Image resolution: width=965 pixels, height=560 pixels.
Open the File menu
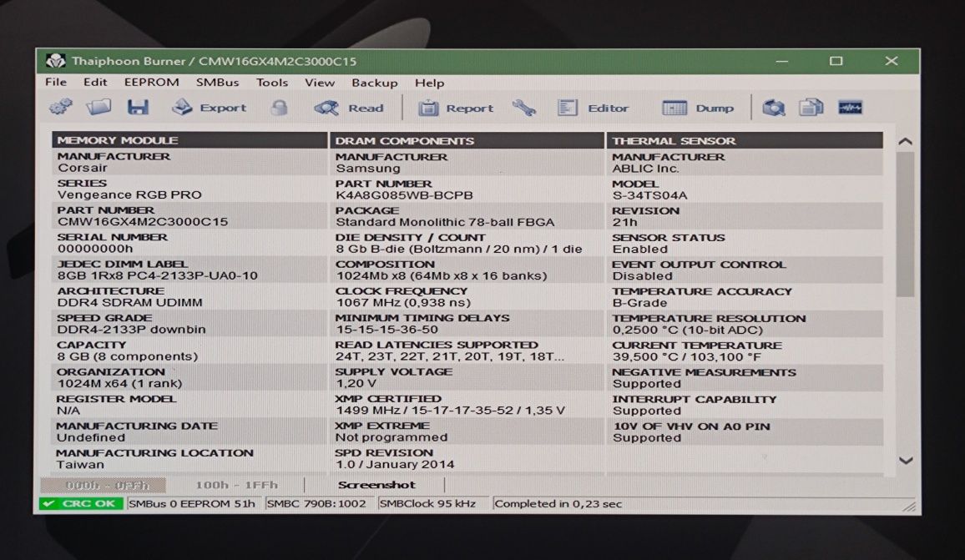coord(56,82)
